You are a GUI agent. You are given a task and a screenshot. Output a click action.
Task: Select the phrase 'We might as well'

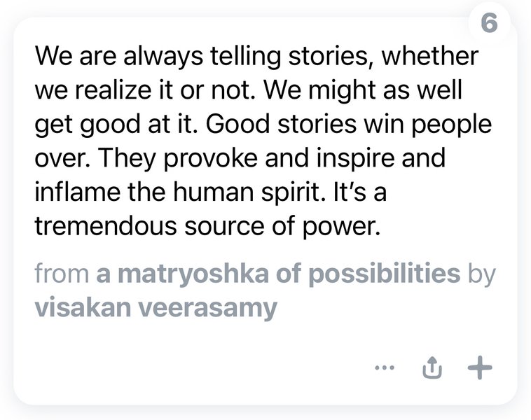[363, 90]
